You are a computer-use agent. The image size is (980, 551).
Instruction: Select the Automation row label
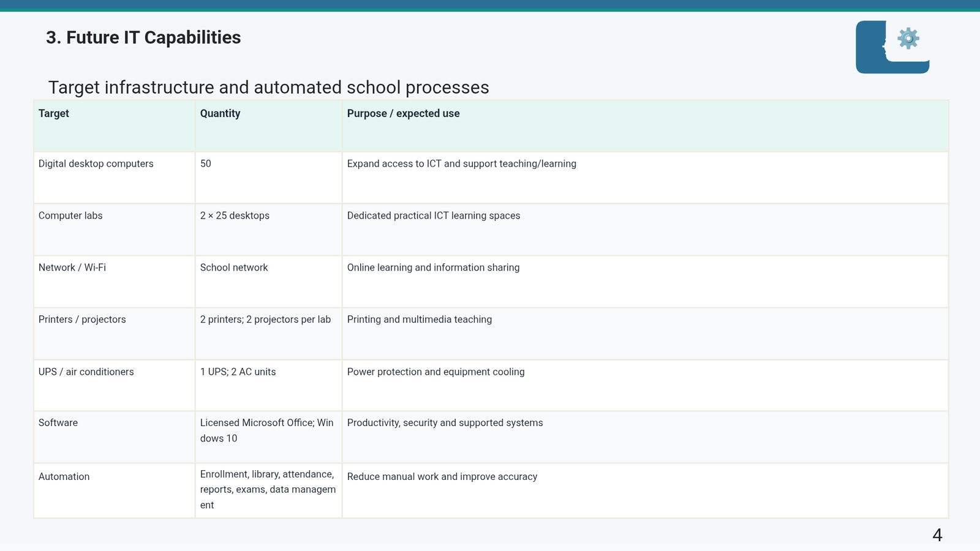click(x=115, y=491)
